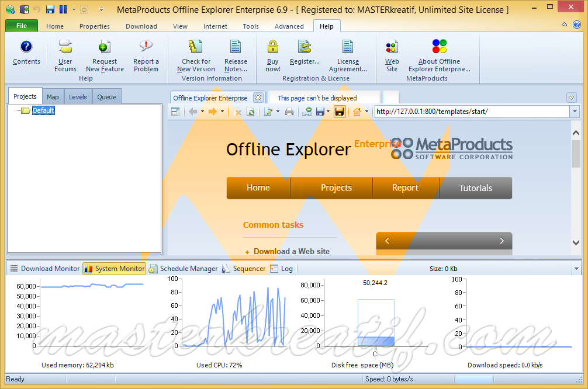The width and height of the screenshot is (588, 389).
Task: Open the Download Monitor panel
Action: point(44,269)
